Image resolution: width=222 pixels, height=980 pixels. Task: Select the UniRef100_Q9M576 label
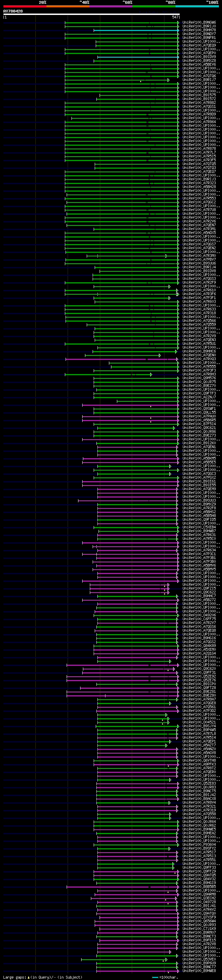199,378
